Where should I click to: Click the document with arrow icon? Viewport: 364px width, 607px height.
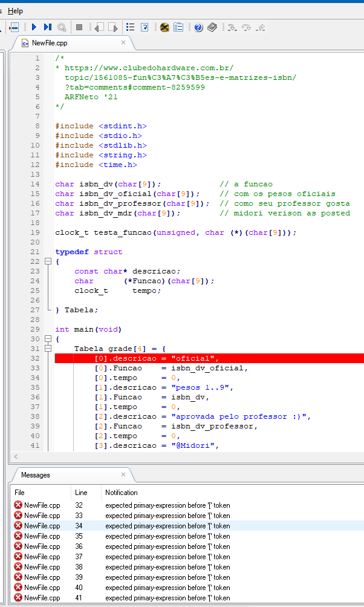click(x=145, y=27)
